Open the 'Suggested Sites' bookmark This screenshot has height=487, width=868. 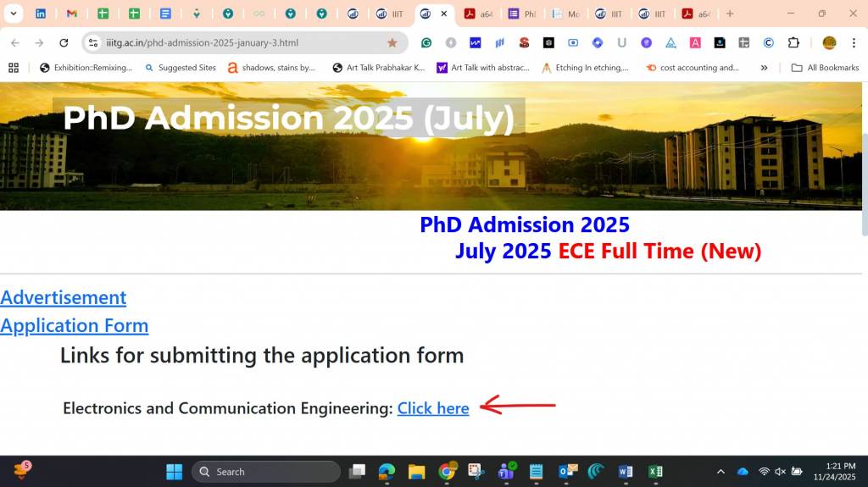coord(181,68)
